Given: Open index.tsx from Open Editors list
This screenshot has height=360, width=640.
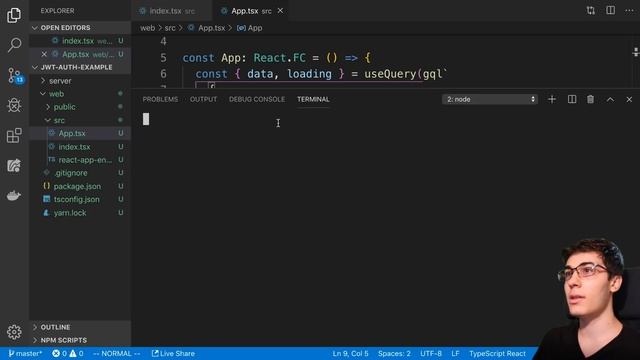Looking at the screenshot, I should pos(80,41).
